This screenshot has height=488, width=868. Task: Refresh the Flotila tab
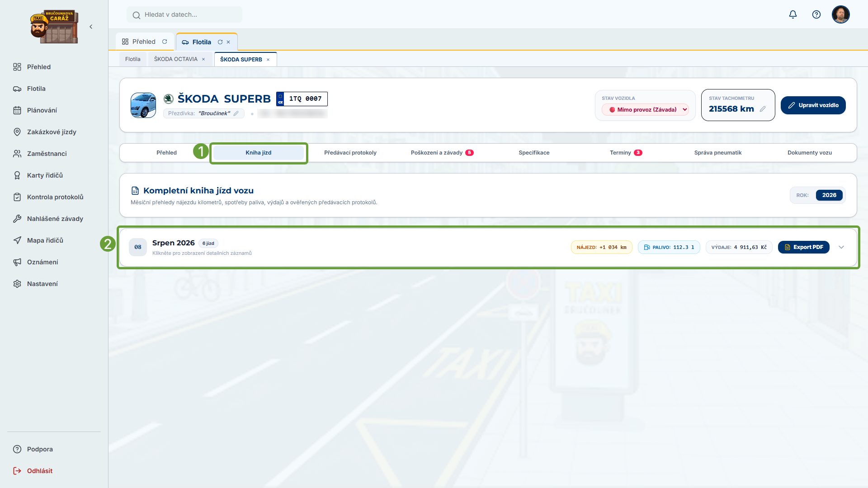click(220, 42)
